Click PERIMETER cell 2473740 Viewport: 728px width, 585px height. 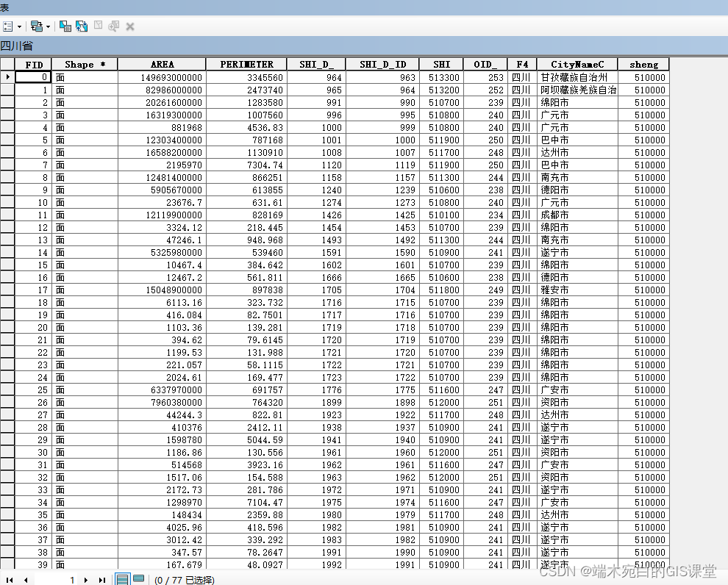[246, 90]
